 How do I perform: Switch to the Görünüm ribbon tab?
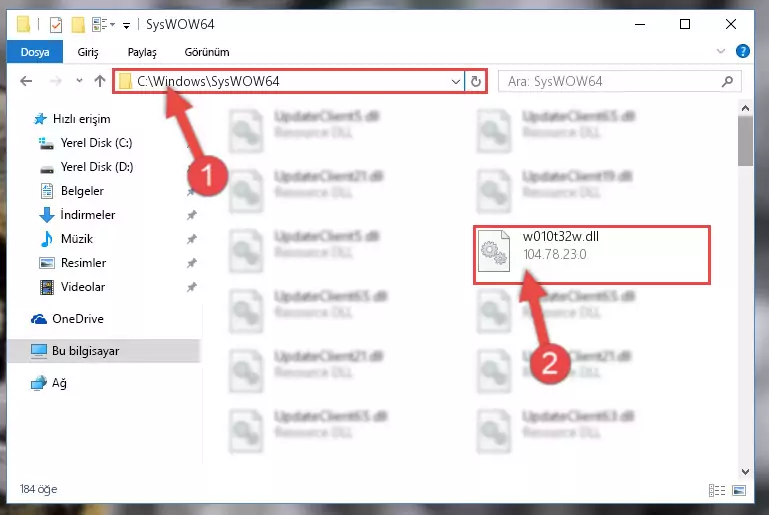(x=206, y=52)
